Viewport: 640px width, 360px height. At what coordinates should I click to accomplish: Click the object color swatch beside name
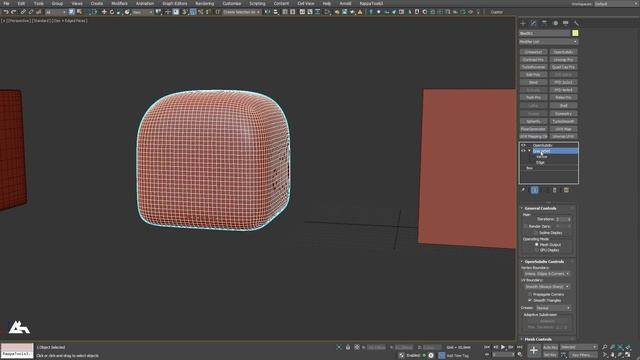pyautogui.click(x=575, y=33)
